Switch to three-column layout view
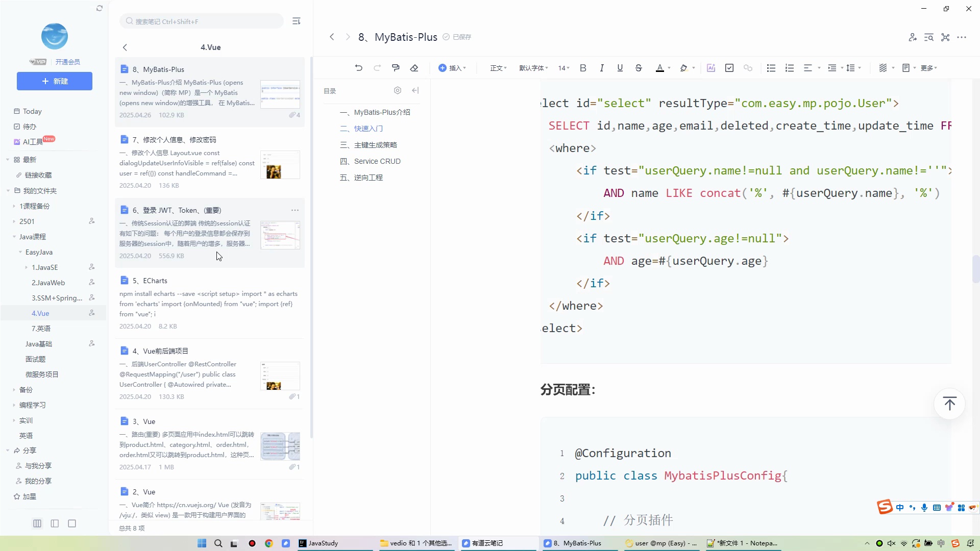The width and height of the screenshot is (980, 551). 37,523
